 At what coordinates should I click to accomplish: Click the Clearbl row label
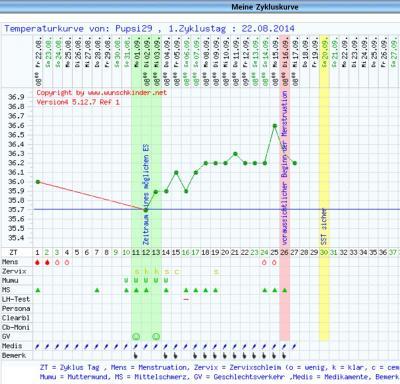(x=16, y=318)
